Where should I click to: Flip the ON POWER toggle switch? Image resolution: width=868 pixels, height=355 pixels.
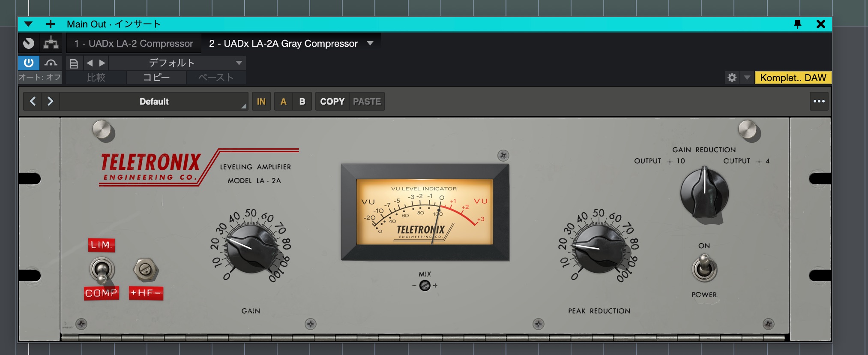pyautogui.click(x=704, y=269)
